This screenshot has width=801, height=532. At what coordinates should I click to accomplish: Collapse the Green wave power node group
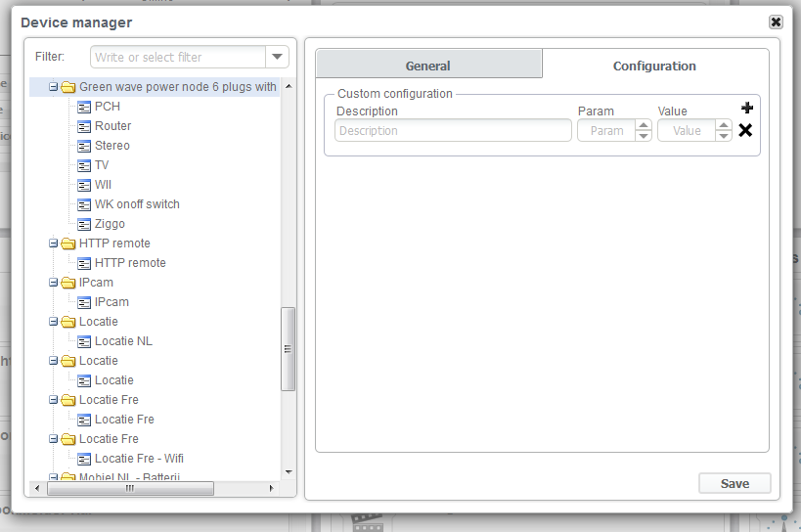click(x=54, y=87)
